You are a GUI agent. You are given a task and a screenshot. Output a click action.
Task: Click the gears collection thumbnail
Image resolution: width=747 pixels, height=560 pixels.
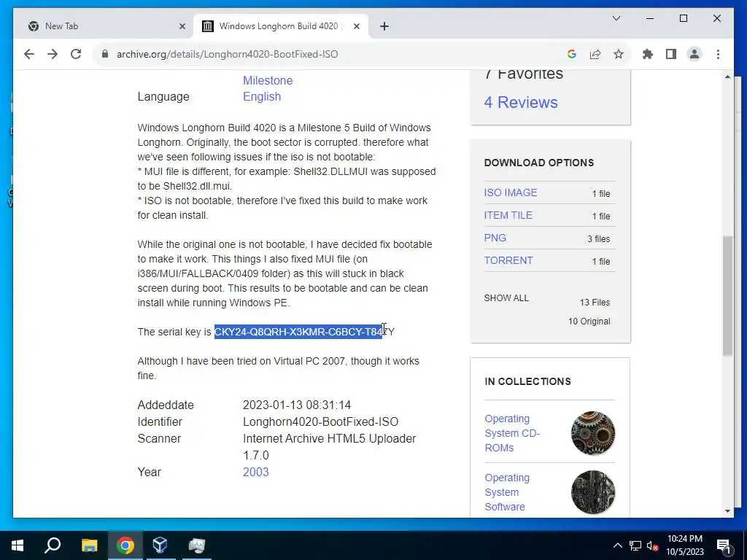[592, 433]
